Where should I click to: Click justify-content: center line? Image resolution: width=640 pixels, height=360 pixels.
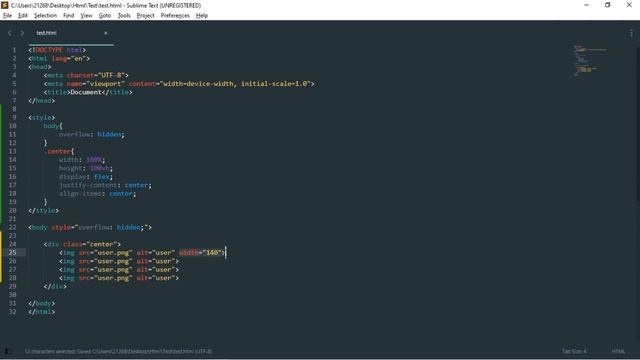(x=105, y=185)
